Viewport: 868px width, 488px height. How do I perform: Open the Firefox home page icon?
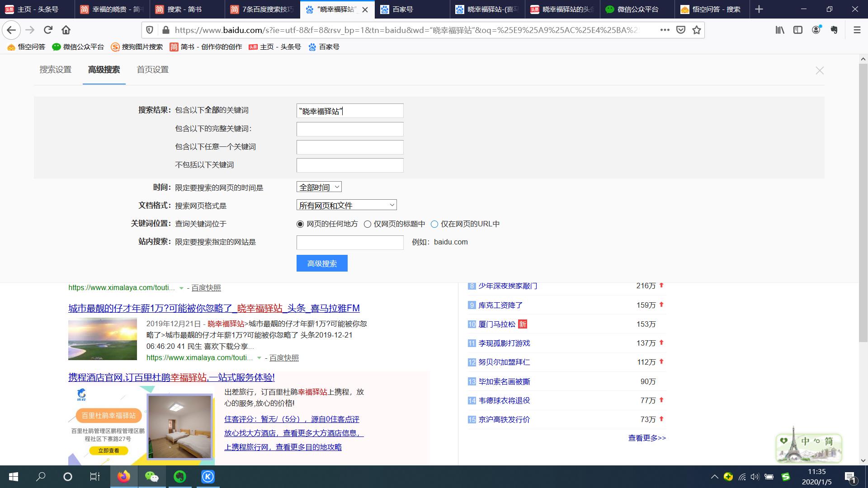(x=66, y=30)
